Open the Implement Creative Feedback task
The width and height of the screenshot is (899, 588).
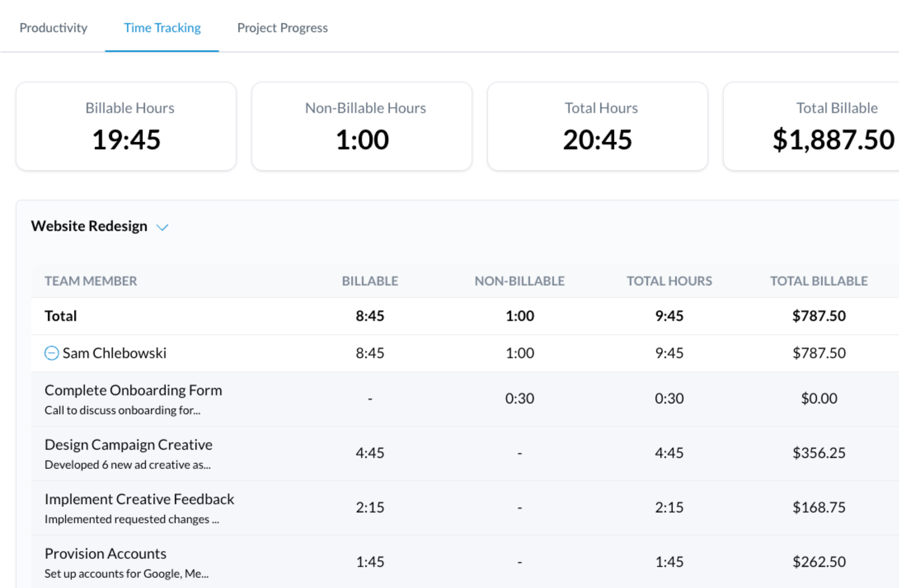[x=139, y=499]
